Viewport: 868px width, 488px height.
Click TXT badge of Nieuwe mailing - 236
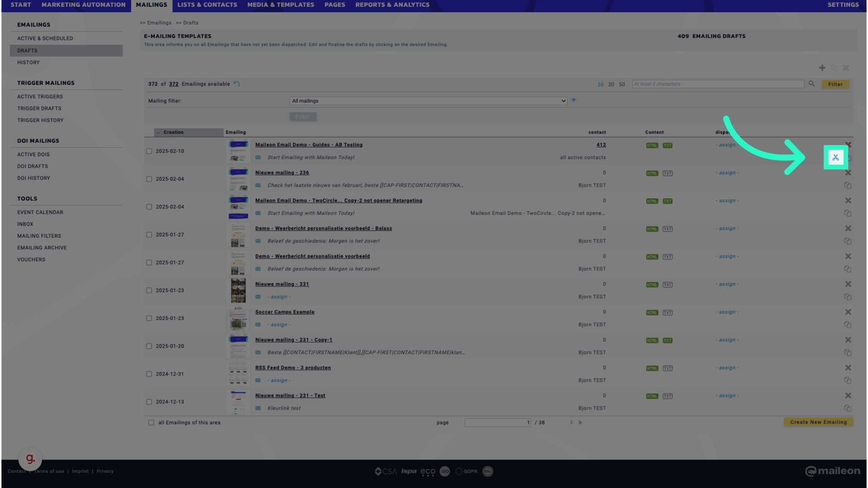(x=668, y=173)
